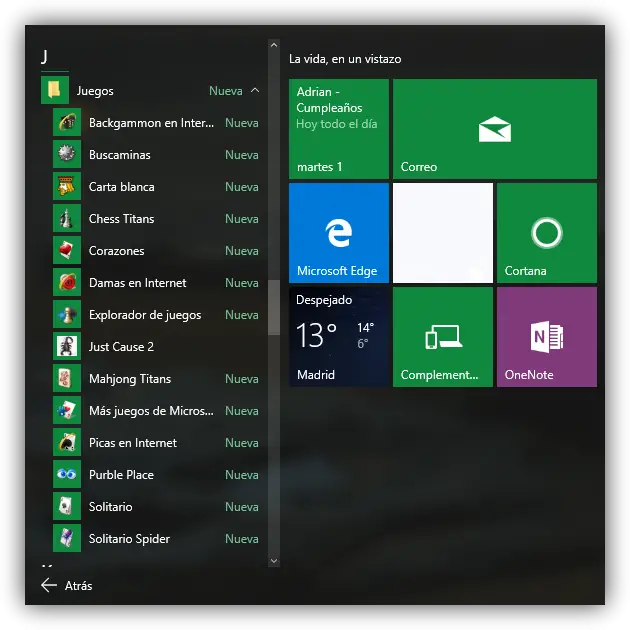Screen dimensions: 630x630
Task: Open the Correo mail tile
Action: coord(494,129)
